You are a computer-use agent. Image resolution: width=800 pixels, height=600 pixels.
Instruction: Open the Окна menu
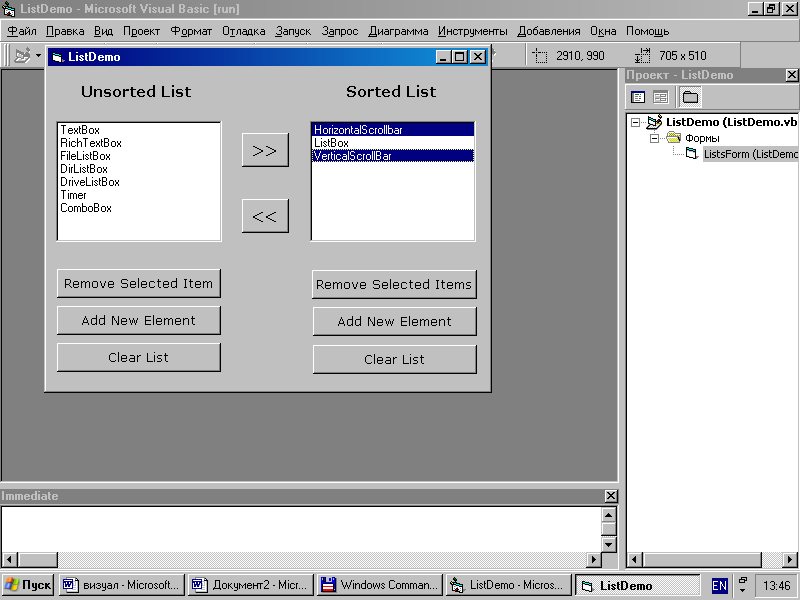click(603, 31)
